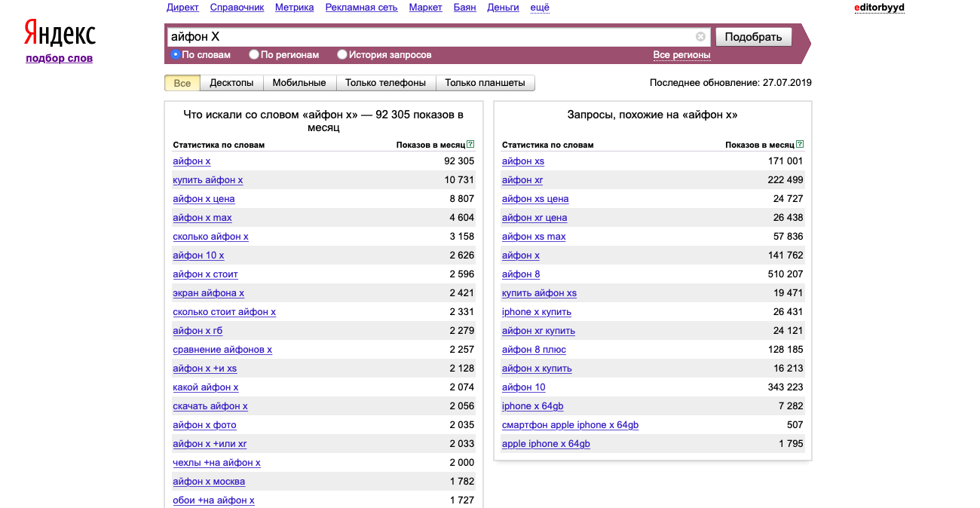Open query 'скачать айфон х'
This screenshot has height=508, width=980.
click(210, 406)
